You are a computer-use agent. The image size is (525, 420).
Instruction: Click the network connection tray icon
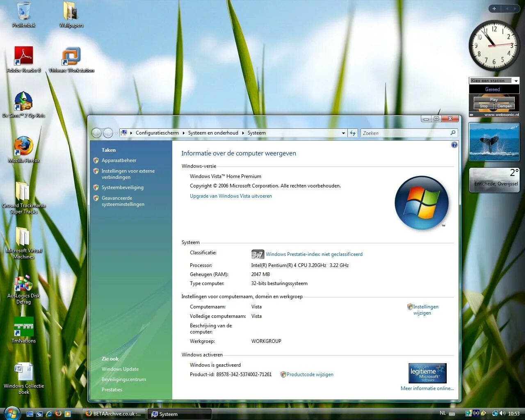(495, 413)
